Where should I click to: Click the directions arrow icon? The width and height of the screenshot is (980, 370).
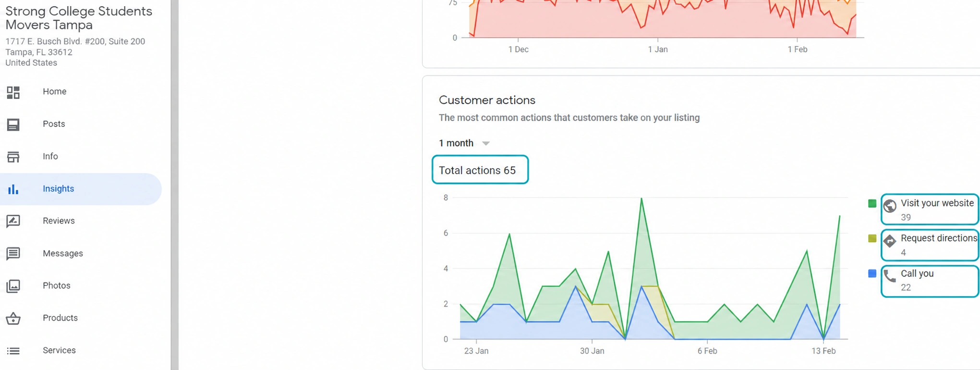[890, 241]
